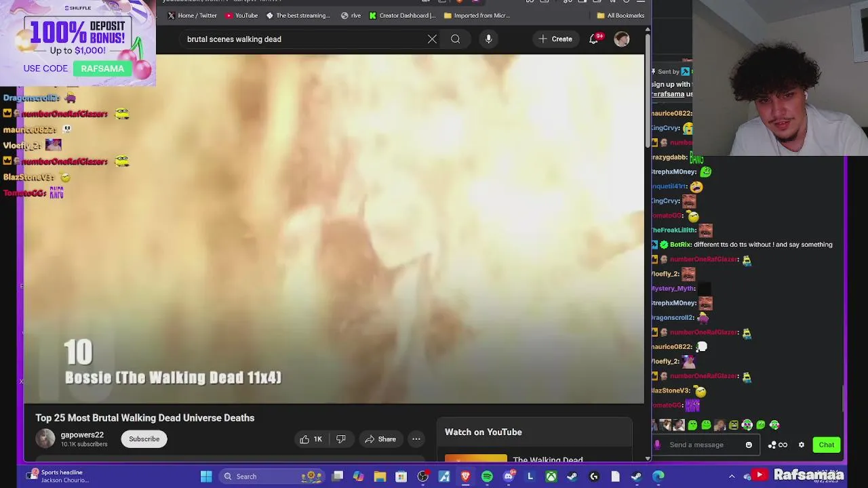Click the Shuffle 100% Deposit Bonus banner

point(78,43)
